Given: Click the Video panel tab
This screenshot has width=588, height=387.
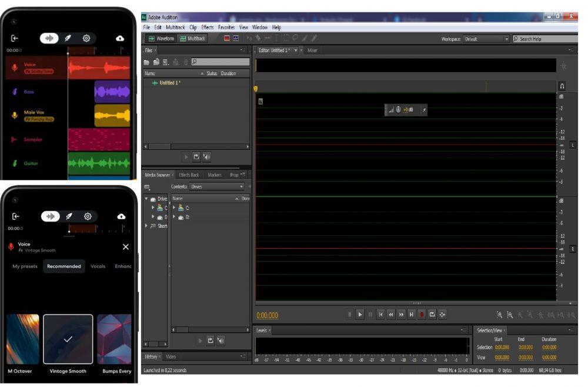Looking at the screenshot, I should (x=171, y=356).
